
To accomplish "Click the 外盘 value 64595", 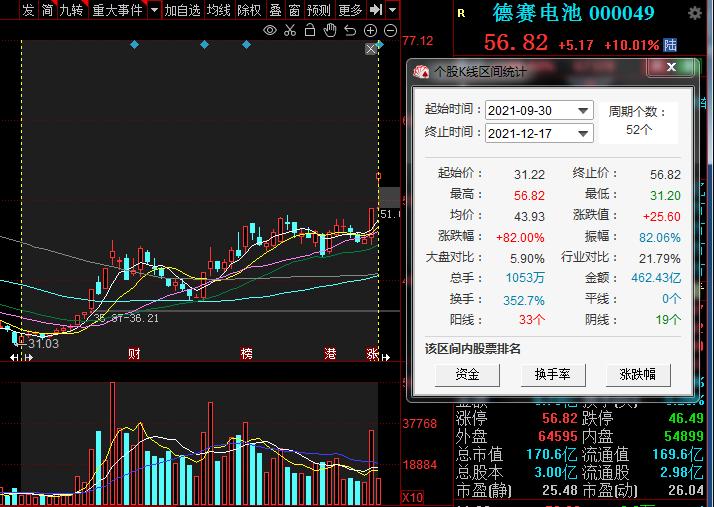I will point(557,436).
